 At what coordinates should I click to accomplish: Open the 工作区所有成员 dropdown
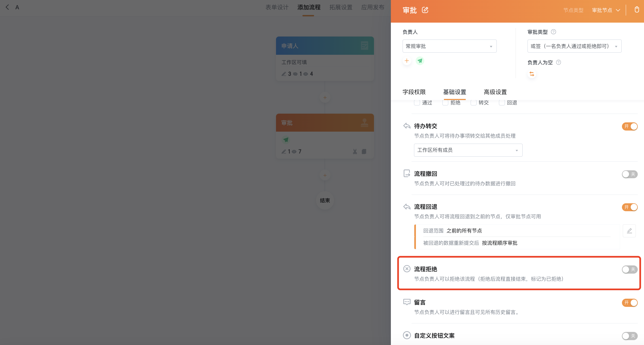click(468, 150)
